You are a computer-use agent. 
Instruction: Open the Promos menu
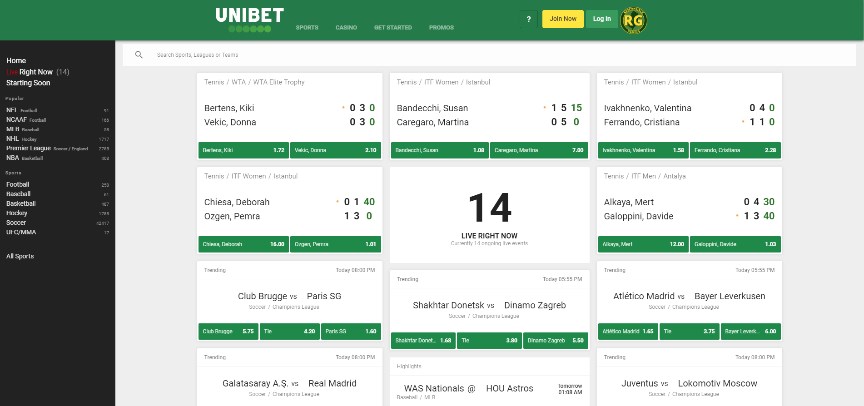[x=441, y=28]
